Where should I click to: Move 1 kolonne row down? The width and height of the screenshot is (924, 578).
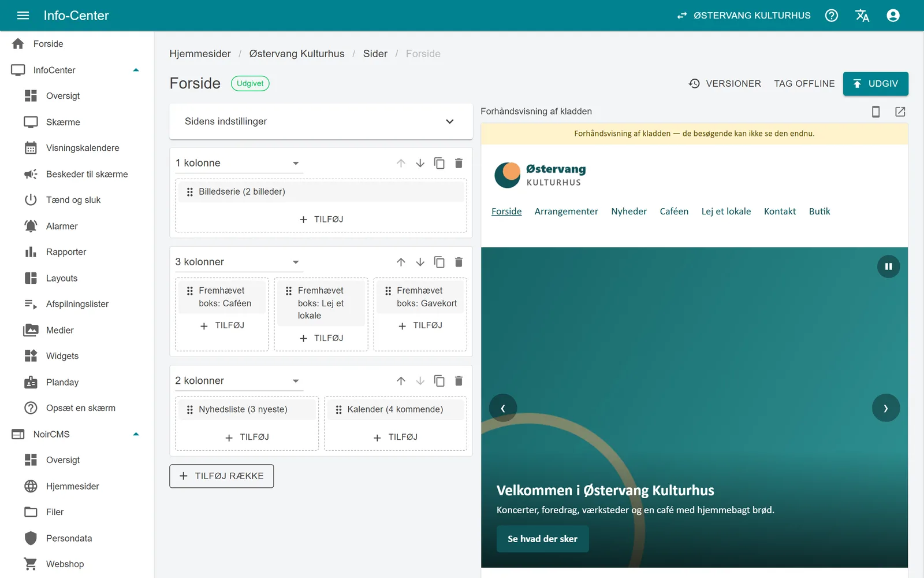click(420, 163)
